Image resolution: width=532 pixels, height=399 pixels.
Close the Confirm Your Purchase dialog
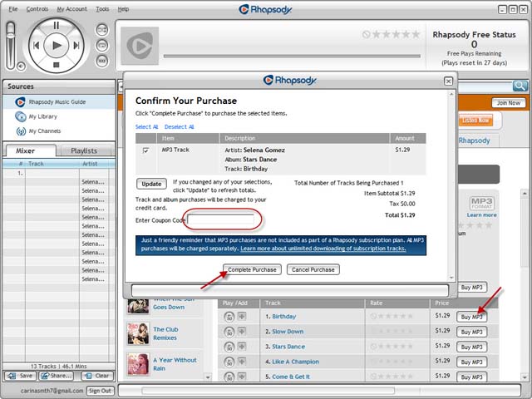[448, 81]
